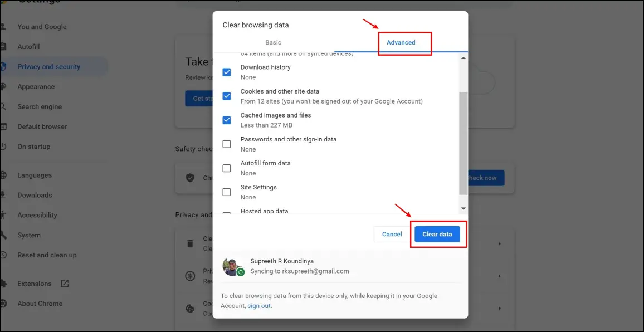This screenshot has width=644, height=332.
Task: Click the Languages globe icon in sidebar
Action: click(3, 175)
